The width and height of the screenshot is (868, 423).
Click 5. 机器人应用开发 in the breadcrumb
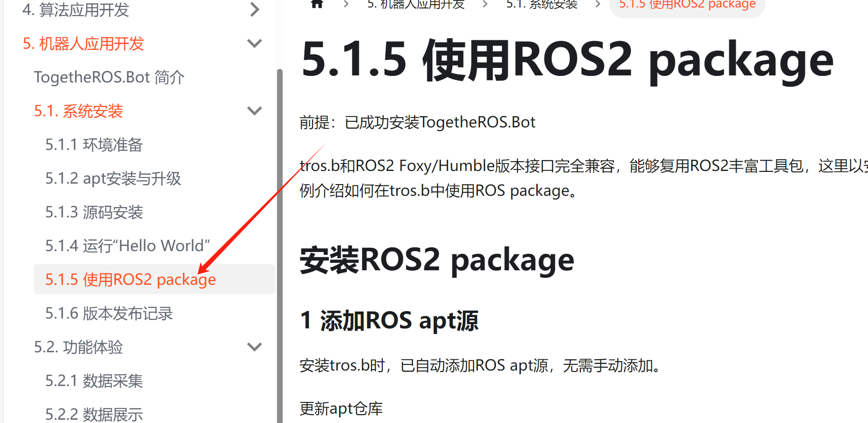pyautogui.click(x=415, y=5)
